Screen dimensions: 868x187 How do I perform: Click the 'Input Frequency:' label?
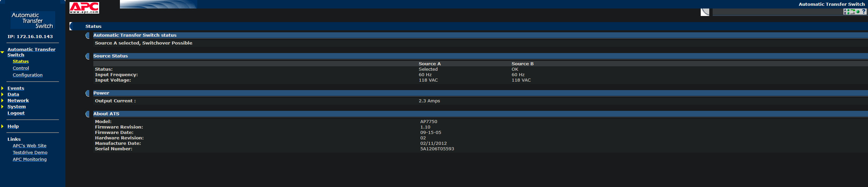[117, 75]
